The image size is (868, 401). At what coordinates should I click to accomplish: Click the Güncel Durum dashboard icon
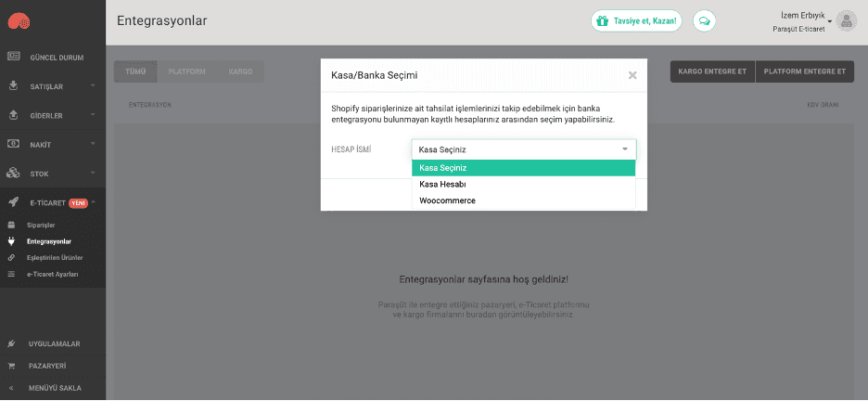coord(13,58)
